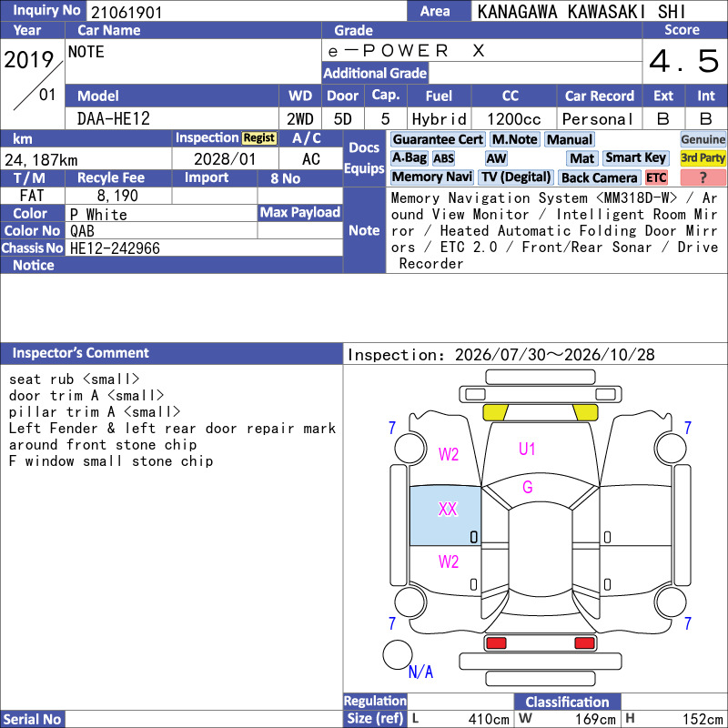Click the red question mark box
Image resolution: width=728 pixels, height=728 pixels.
703,177
